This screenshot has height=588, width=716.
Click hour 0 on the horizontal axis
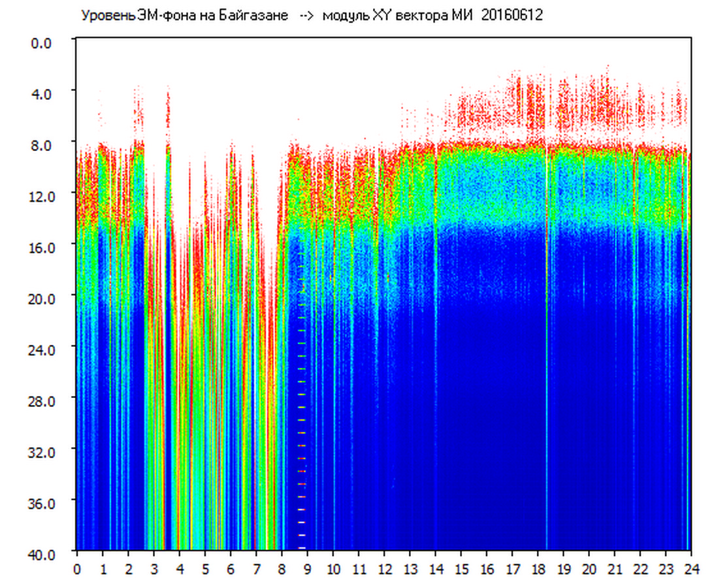(x=77, y=568)
